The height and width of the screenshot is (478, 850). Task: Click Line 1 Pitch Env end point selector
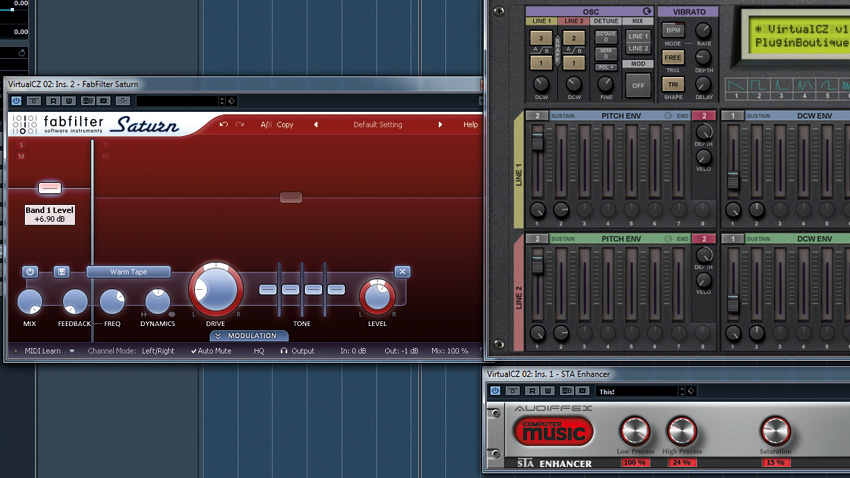[704, 115]
